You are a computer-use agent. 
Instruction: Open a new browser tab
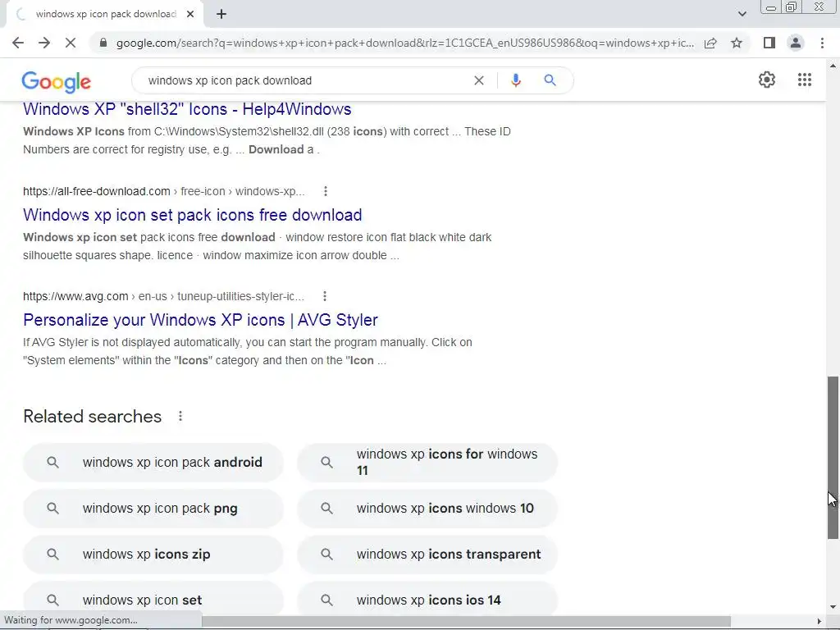(x=221, y=14)
